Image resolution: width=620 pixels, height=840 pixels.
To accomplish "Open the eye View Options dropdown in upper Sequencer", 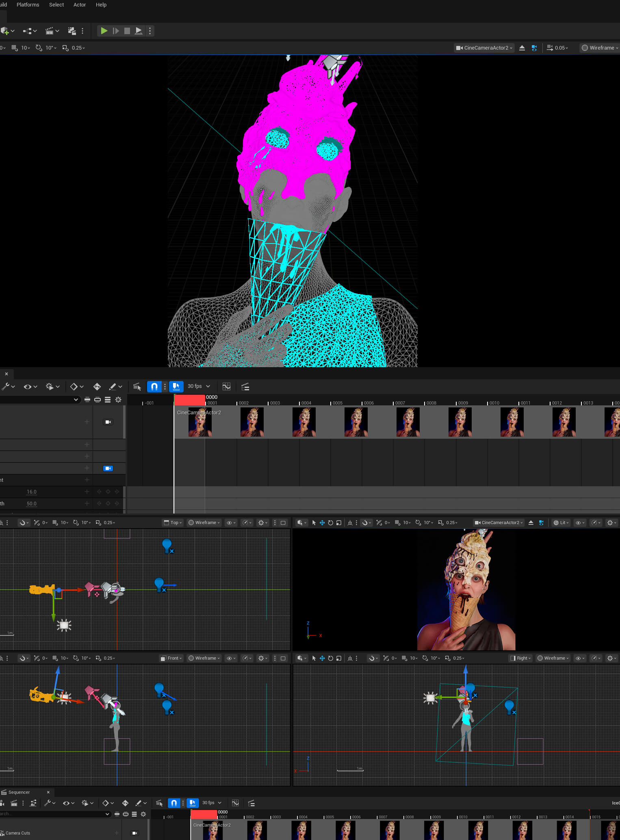I will [x=30, y=387].
